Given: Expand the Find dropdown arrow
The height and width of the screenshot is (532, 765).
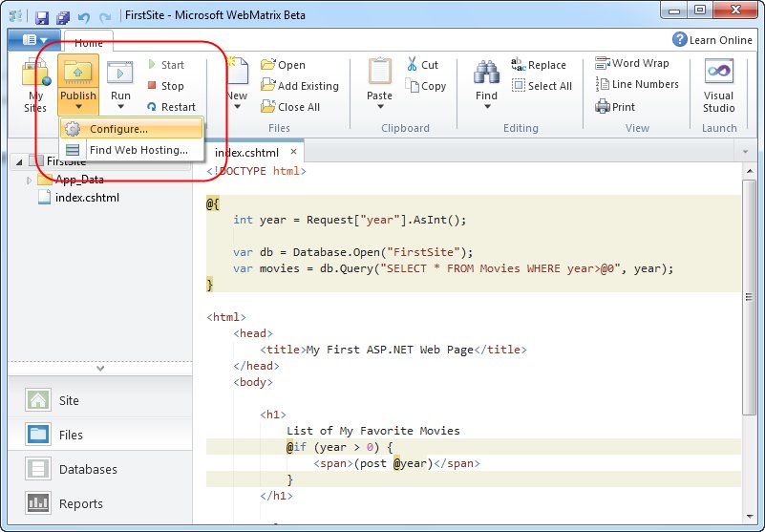Looking at the screenshot, I should (486, 107).
